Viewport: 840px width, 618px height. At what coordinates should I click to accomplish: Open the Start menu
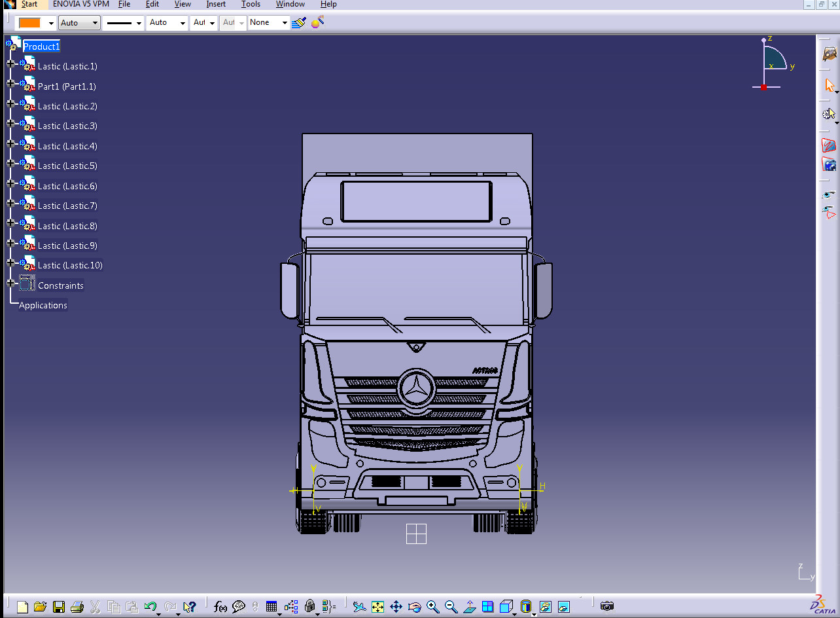point(29,4)
